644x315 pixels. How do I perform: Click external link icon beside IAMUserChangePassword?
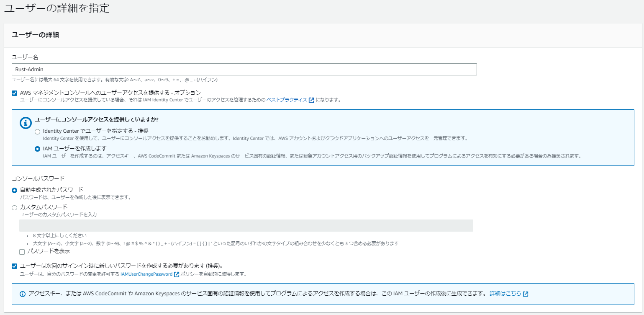[177, 274]
